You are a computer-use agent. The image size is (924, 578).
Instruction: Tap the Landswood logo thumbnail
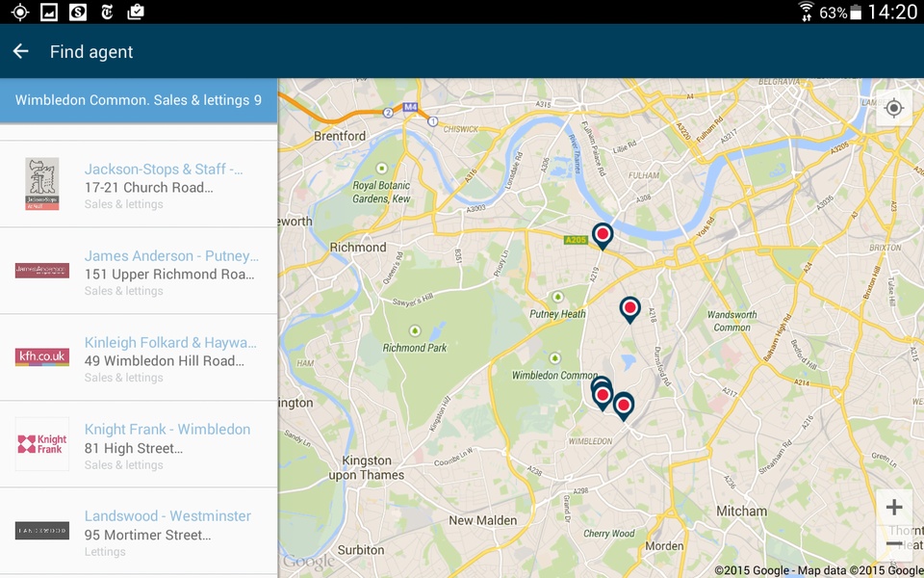click(41, 531)
